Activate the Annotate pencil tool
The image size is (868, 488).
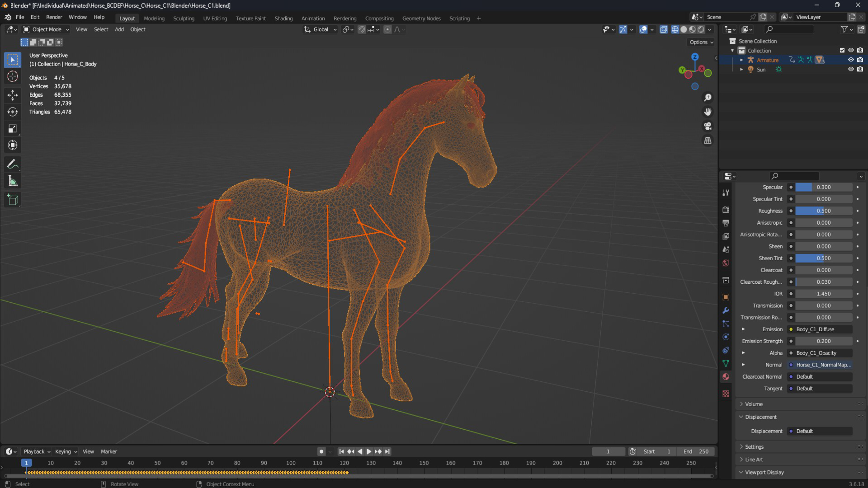point(13,164)
